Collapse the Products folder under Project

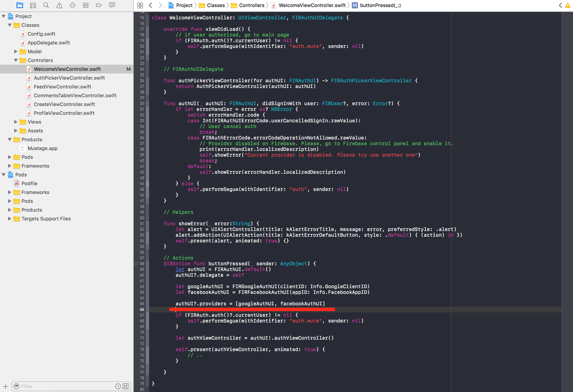tap(10, 139)
